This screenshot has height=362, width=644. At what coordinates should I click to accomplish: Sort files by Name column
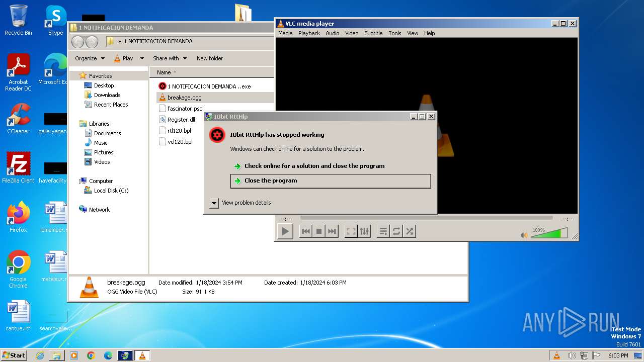point(164,72)
